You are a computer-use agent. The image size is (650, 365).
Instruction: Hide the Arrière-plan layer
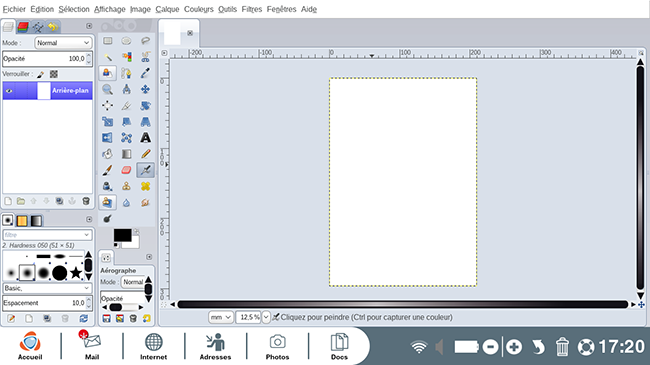pos(9,90)
